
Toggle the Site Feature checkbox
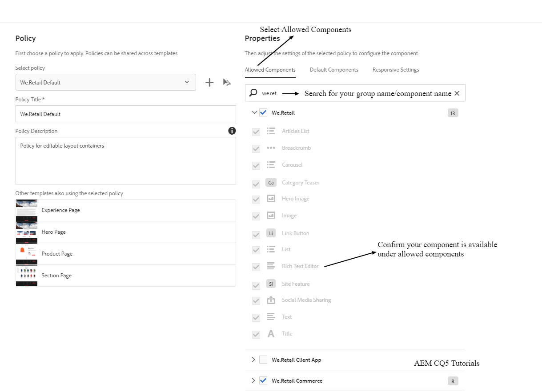click(x=256, y=286)
